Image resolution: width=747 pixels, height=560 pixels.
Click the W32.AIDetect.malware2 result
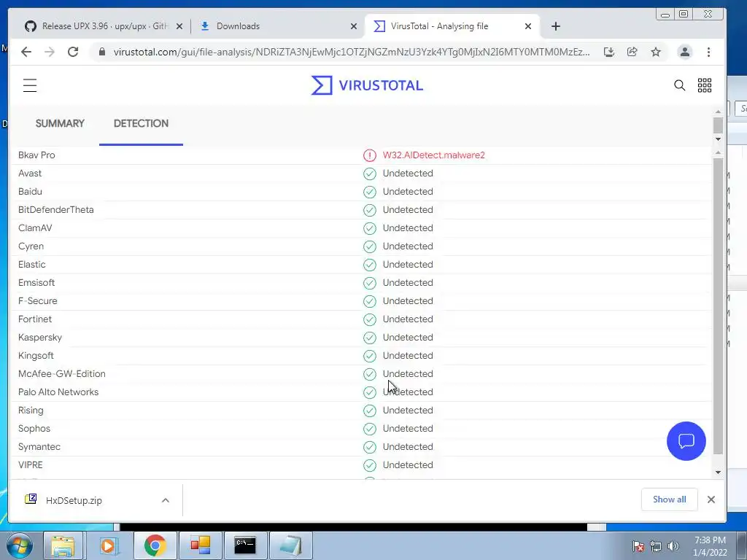(433, 155)
